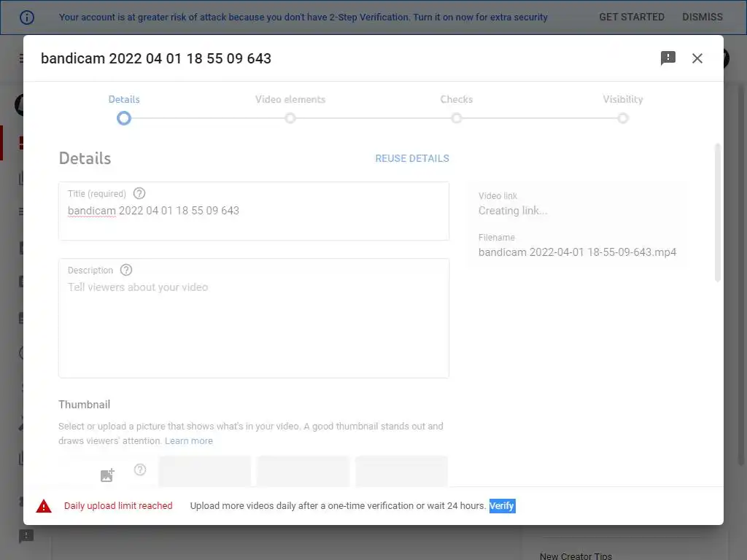Dismiss the security banner

coord(703,17)
